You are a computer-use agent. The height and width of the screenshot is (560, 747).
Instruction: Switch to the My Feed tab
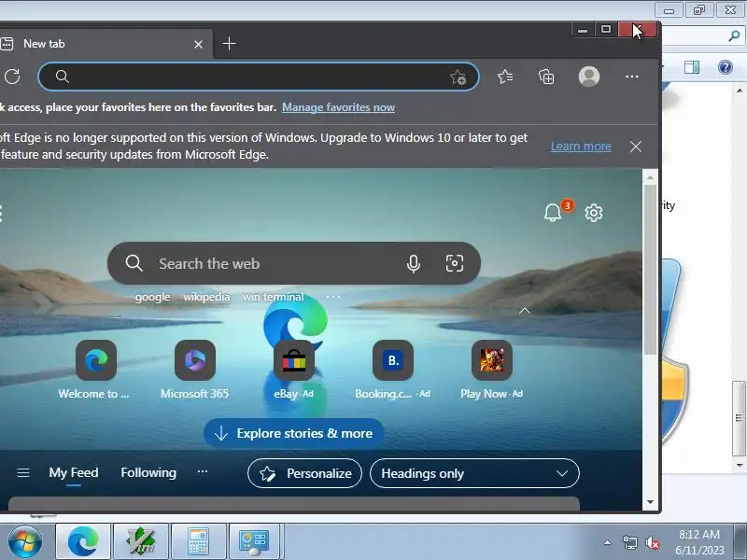coord(74,473)
